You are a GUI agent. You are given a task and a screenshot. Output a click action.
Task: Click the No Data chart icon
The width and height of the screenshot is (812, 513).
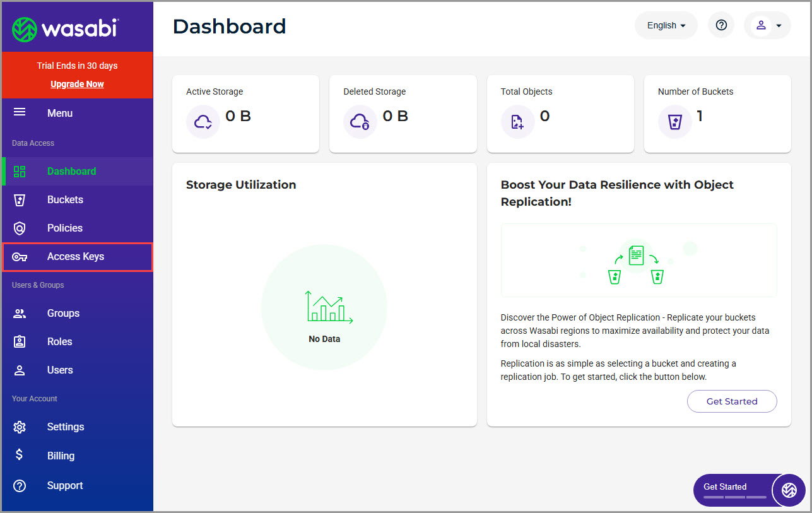[x=329, y=307]
